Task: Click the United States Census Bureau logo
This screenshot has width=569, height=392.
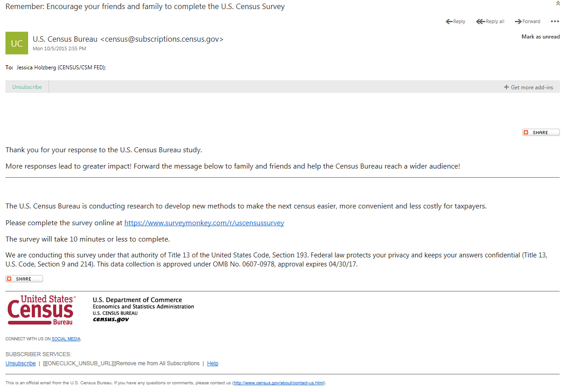Action: 41,310
